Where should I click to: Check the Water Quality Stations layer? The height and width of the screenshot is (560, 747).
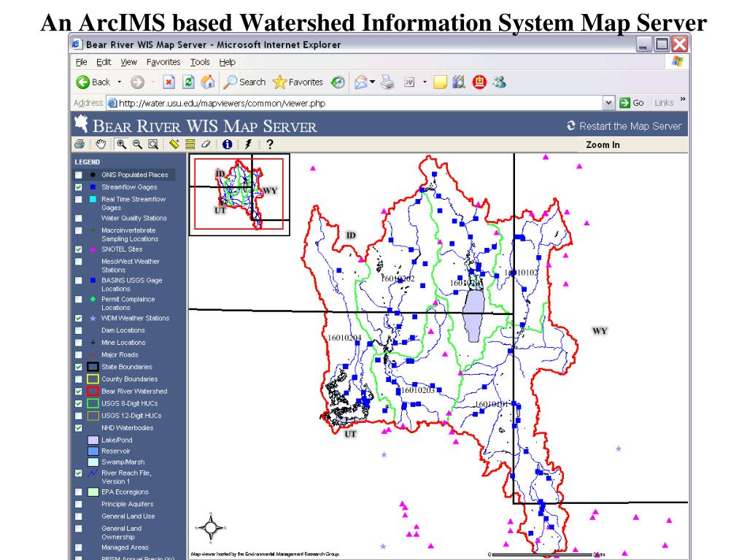pyautogui.click(x=79, y=219)
